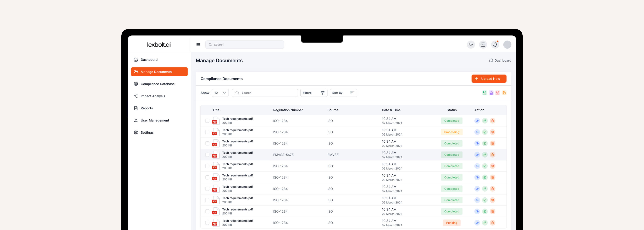Go to Compliance Database in sidebar
The image size is (644, 230).
157,84
